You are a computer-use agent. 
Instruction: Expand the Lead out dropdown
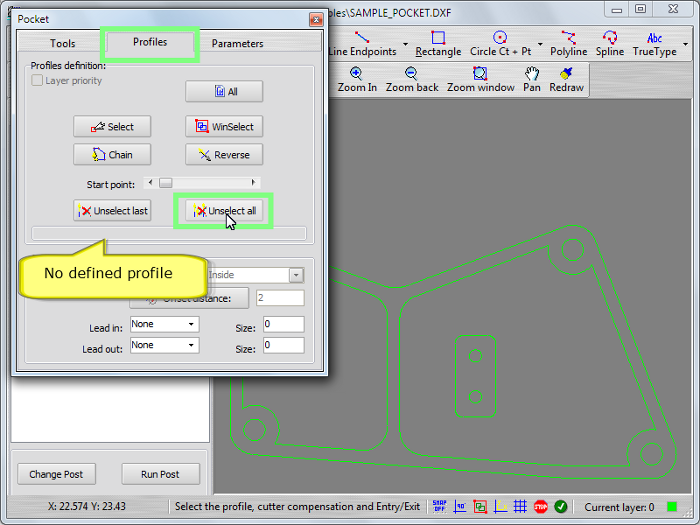[x=164, y=345]
